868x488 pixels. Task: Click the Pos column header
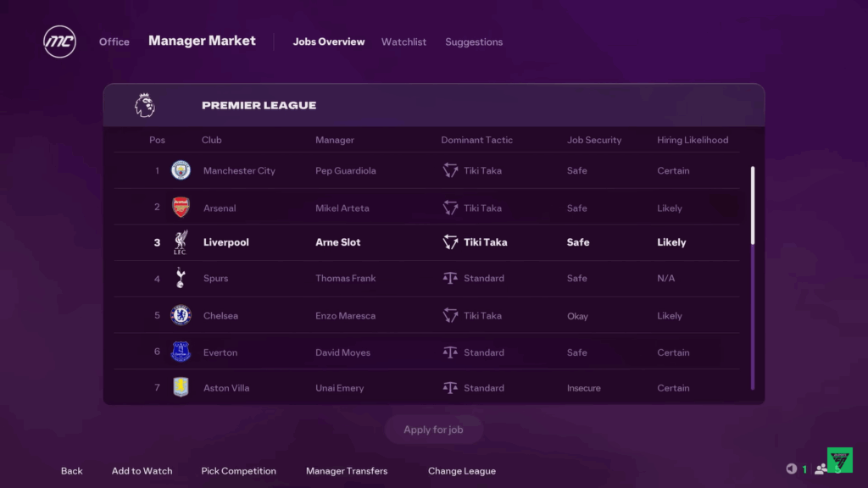pos(157,140)
